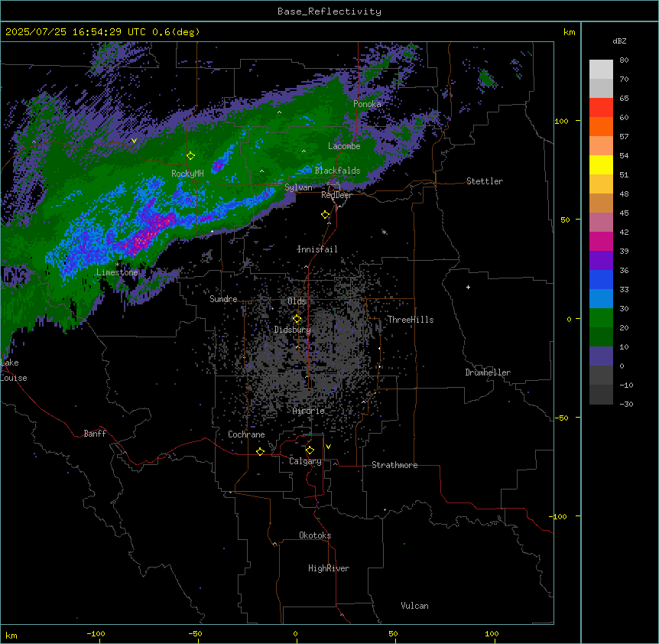
Task: Click the -100 tick on the bottom km axis
Action: coord(96,633)
